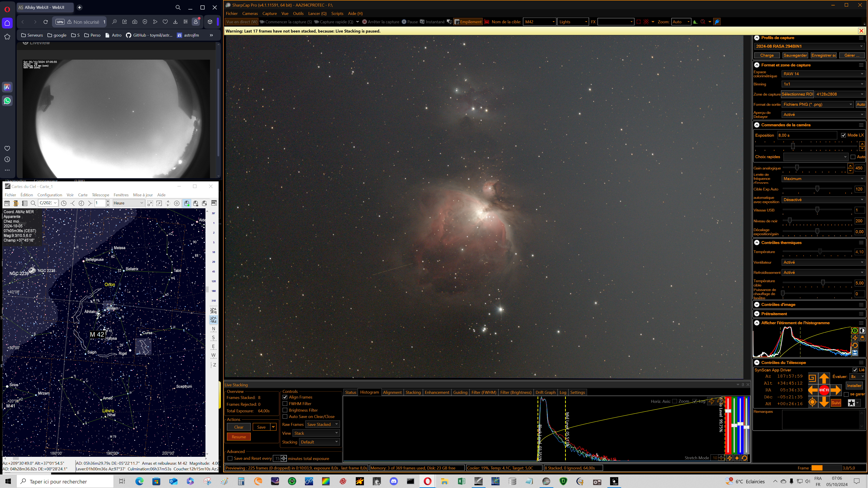The width and height of the screenshot is (868, 488).
Task: Toggle the Mode LX checkbox
Action: click(843, 135)
